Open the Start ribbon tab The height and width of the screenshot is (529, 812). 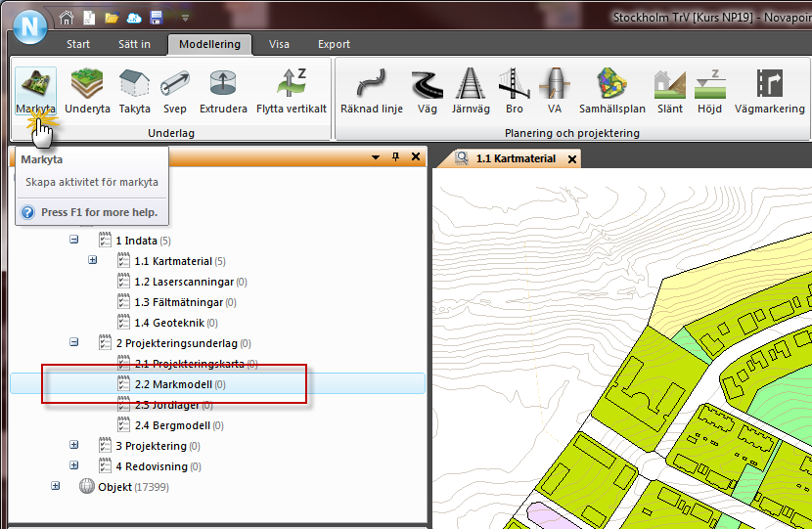click(78, 45)
